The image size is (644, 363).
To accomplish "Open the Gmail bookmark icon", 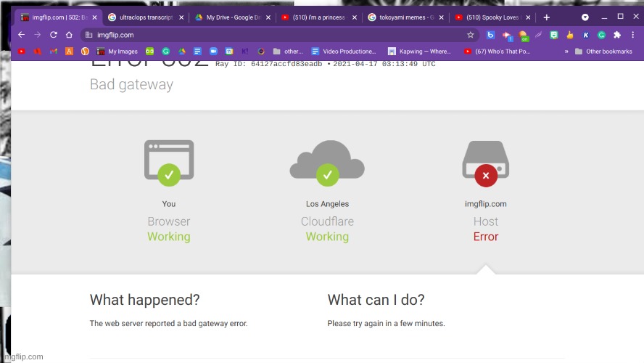I will [53, 52].
